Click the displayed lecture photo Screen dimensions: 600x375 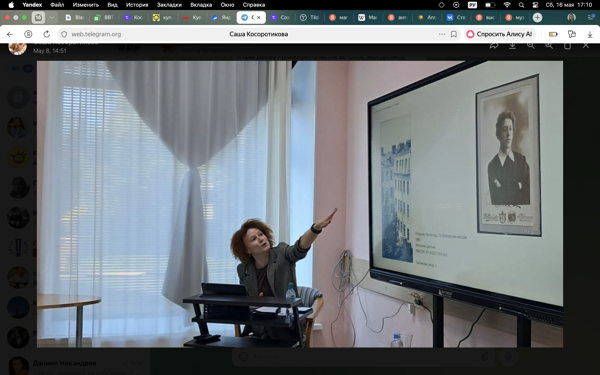tap(300, 204)
